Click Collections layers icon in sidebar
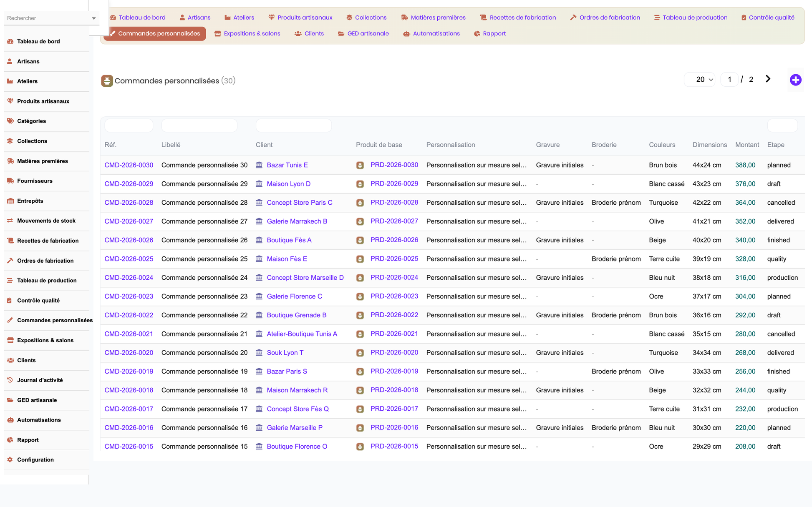The image size is (812, 507). pos(10,141)
